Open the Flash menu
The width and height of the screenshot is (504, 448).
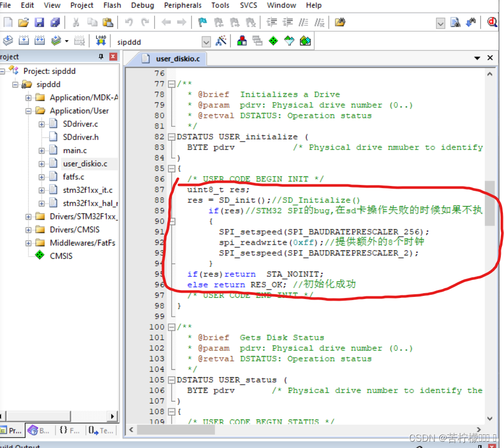(112, 5)
